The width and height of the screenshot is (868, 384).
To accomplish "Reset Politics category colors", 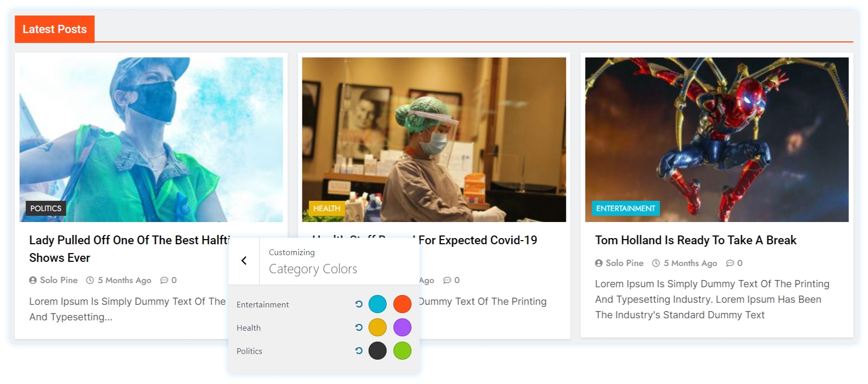I will point(359,351).
